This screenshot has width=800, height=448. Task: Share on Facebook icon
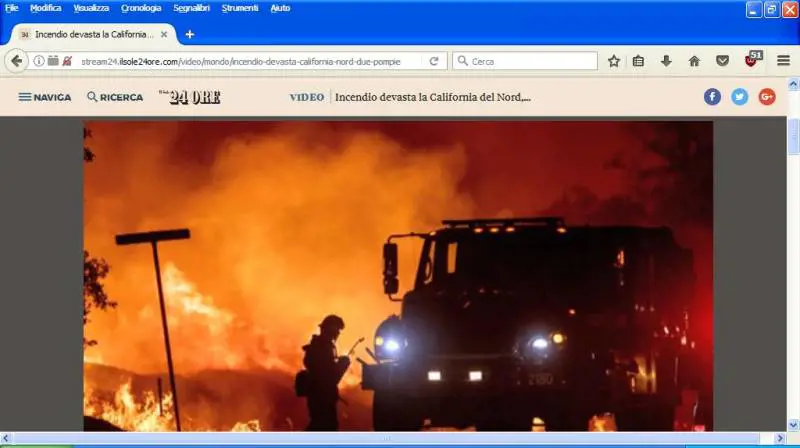point(712,96)
